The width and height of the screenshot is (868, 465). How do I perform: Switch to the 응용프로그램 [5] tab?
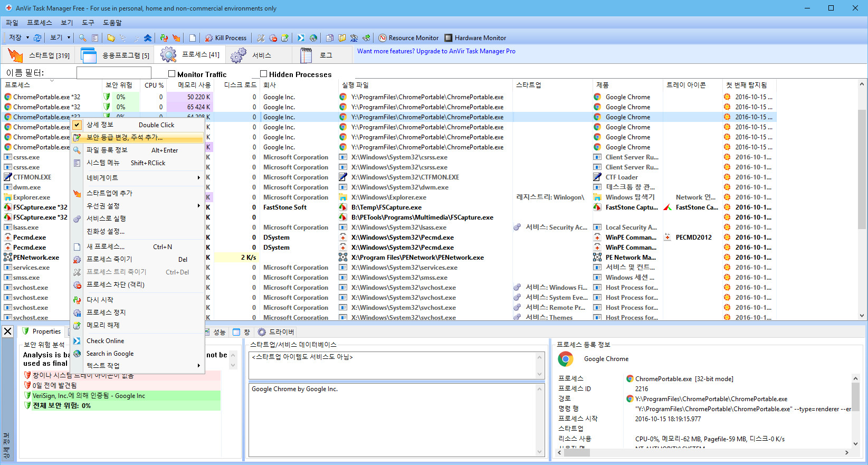(115, 55)
